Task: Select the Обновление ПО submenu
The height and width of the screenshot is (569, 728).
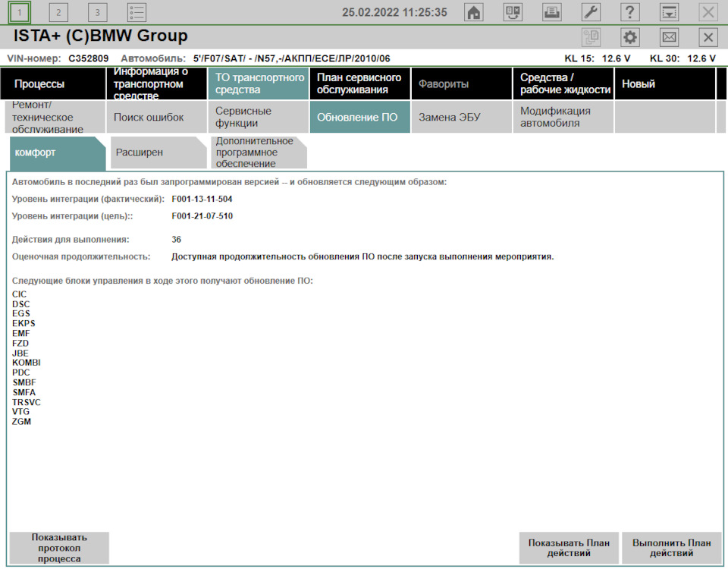Action: tap(359, 117)
